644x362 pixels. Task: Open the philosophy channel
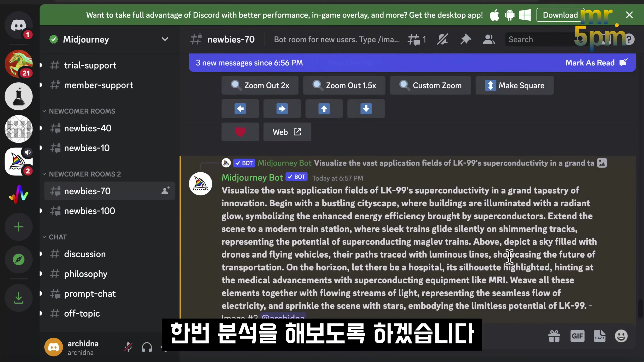click(x=109, y=274)
